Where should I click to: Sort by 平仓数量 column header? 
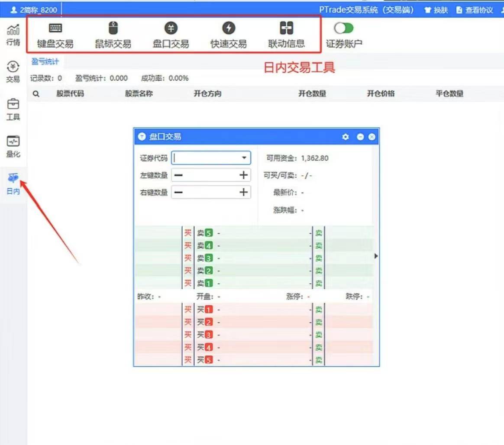pyautogui.click(x=449, y=94)
